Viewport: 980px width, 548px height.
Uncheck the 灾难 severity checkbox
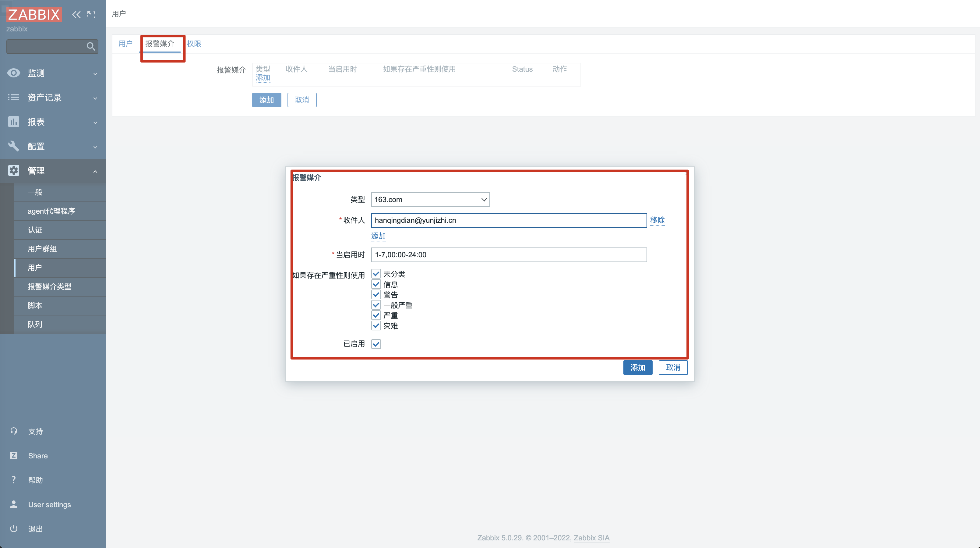coord(376,326)
